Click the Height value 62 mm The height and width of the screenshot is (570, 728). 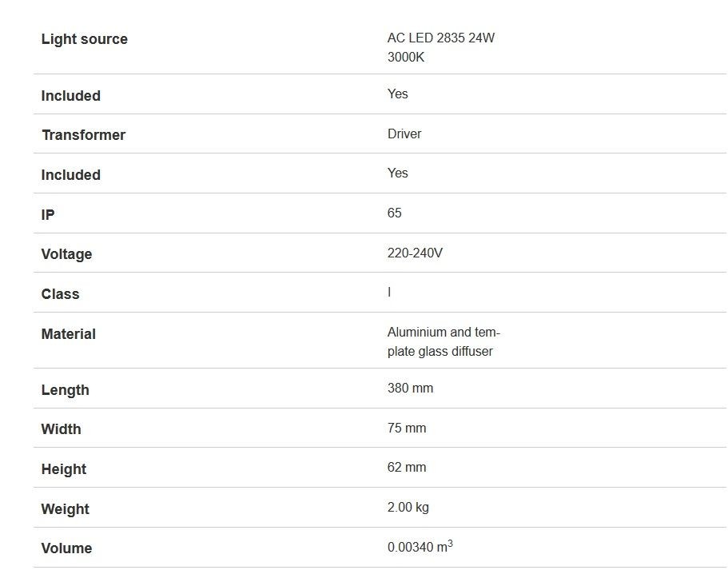click(x=407, y=467)
